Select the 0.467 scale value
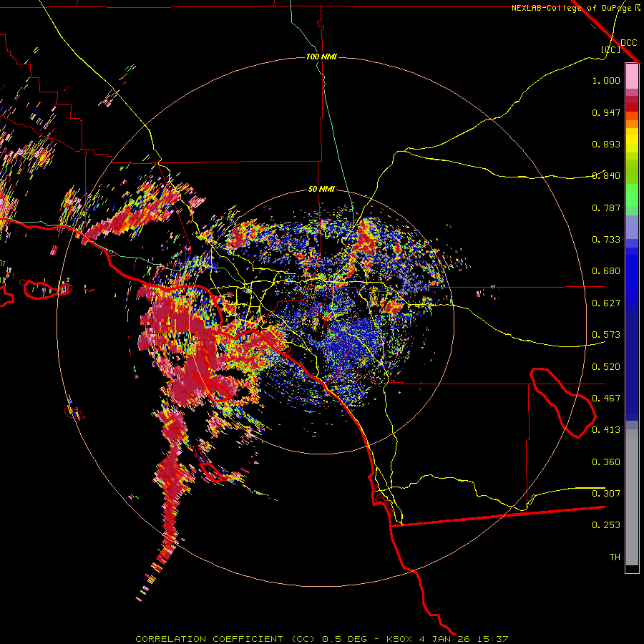Screen dimensions: 644x644 click(606, 399)
